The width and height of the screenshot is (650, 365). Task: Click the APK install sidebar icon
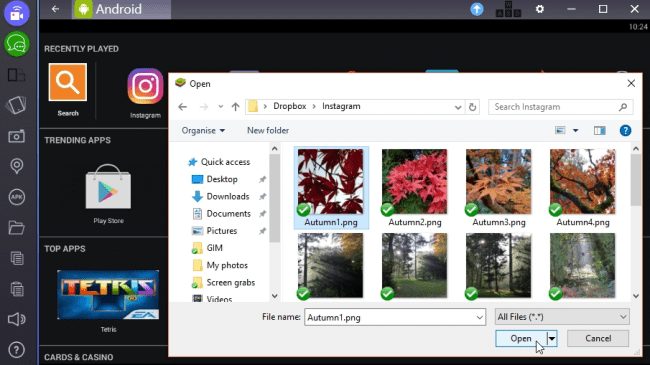(17, 197)
